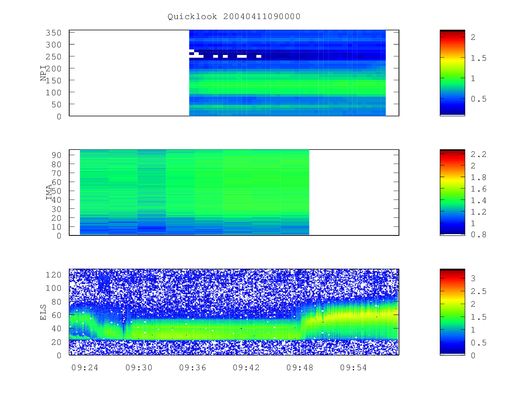
Task: Click the 1.4 value on IMA colorbar
Action: click(478, 200)
